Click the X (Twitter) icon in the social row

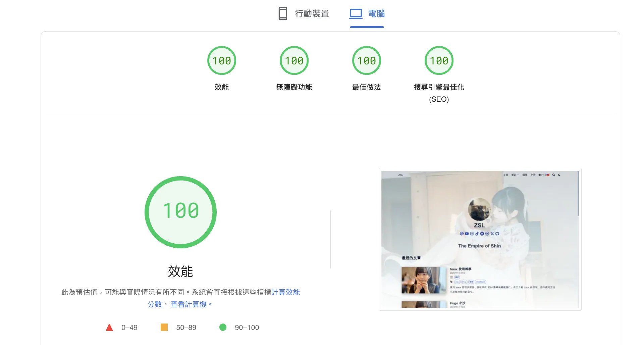tap(492, 234)
